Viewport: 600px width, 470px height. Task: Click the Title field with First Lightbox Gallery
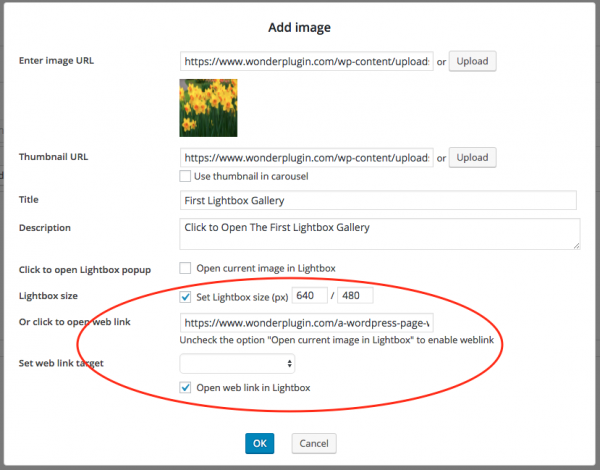pos(378,200)
